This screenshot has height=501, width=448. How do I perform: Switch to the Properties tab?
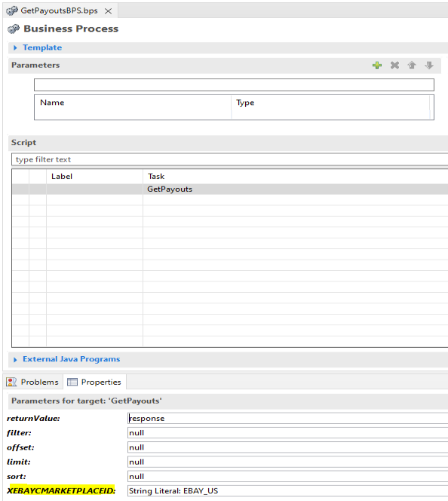pyautogui.click(x=95, y=382)
